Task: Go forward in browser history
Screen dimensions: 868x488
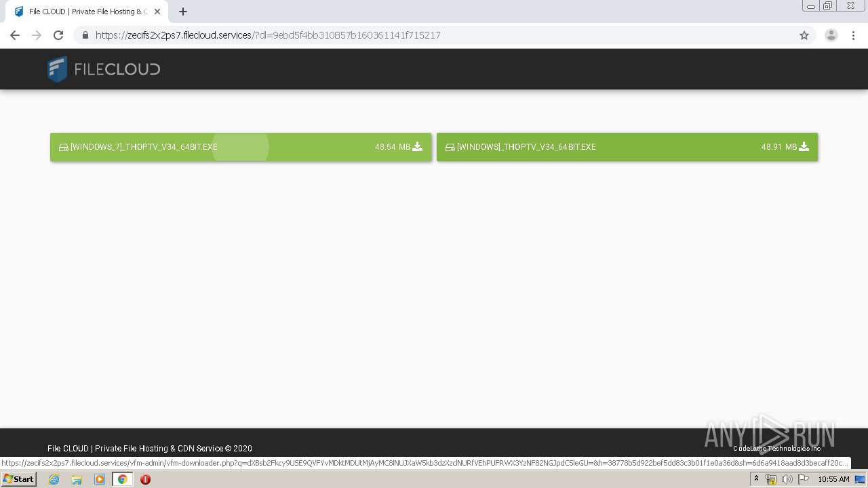Action: 37,35
